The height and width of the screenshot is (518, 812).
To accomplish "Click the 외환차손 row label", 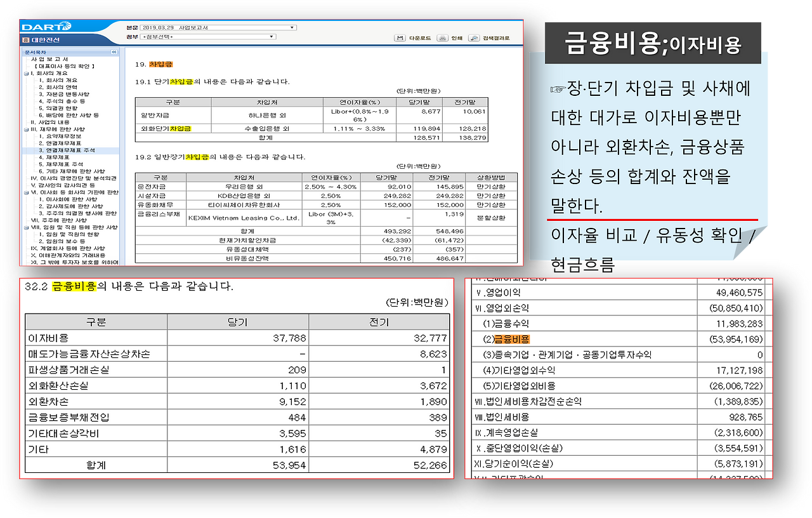I will pyautogui.click(x=49, y=402).
